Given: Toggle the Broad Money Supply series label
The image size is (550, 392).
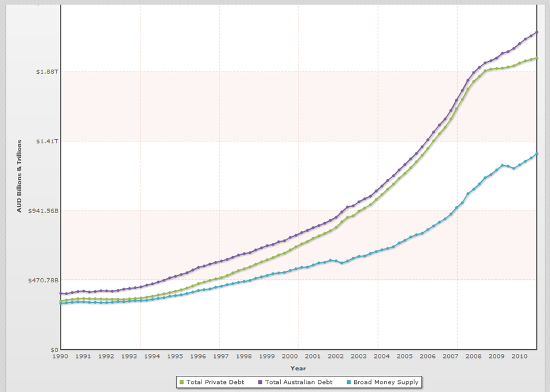Looking at the screenshot, I should click(385, 382).
